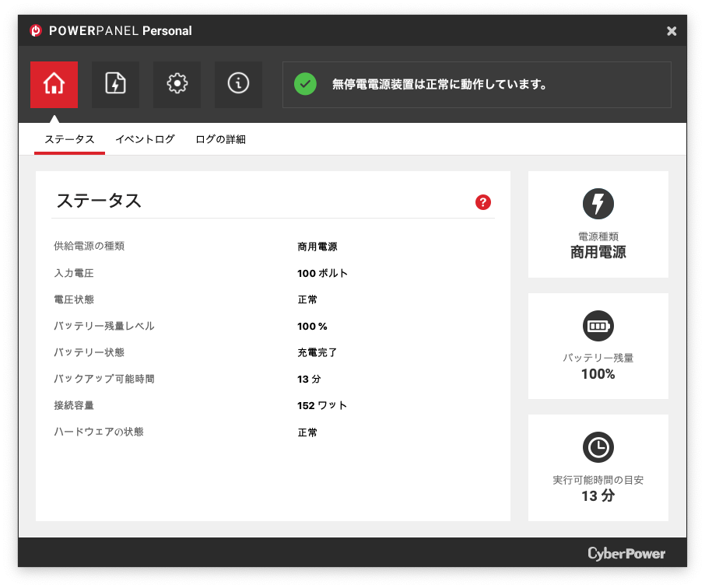Click the 接続容量 152 ワット value
The height and width of the screenshot is (588, 705).
click(x=322, y=405)
